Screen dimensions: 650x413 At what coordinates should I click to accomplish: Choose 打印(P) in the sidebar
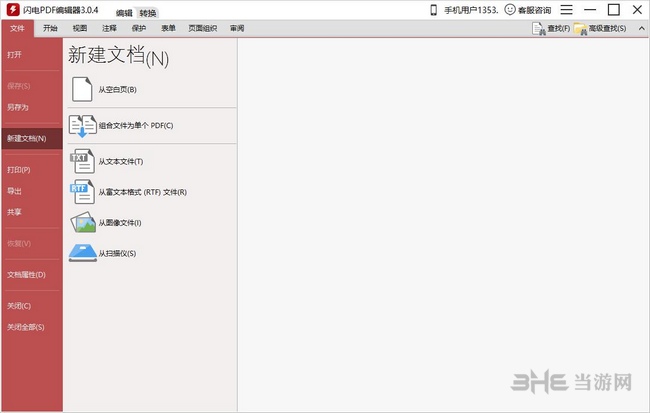pyautogui.click(x=19, y=170)
